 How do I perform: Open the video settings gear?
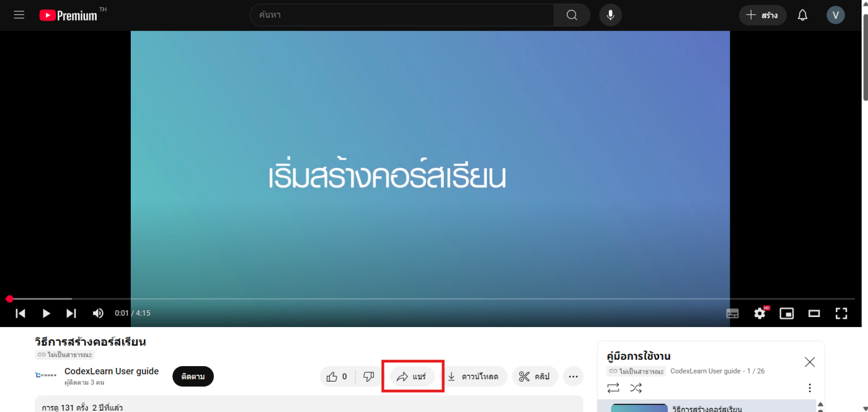click(x=759, y=313)
